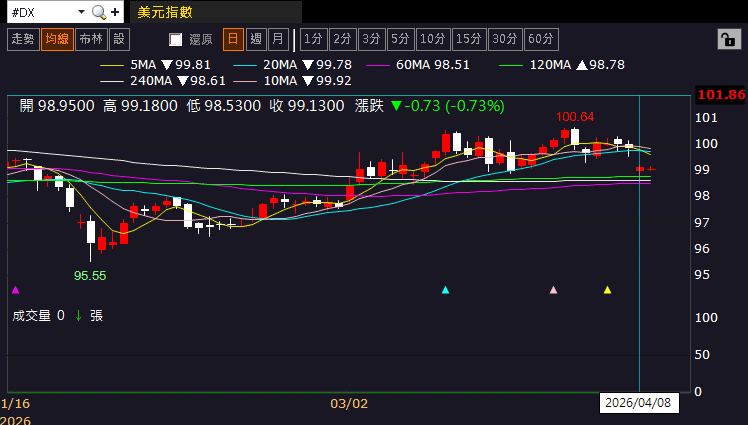The height and width of the screenshot is (425, 748).
Task: Click the cyan 20MA legend line
Action: [245, 65]
